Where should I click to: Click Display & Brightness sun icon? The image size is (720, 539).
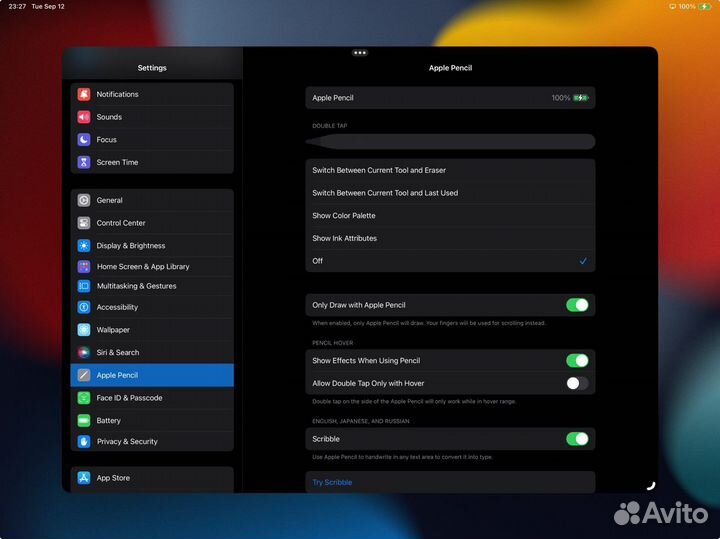(84, 246)
